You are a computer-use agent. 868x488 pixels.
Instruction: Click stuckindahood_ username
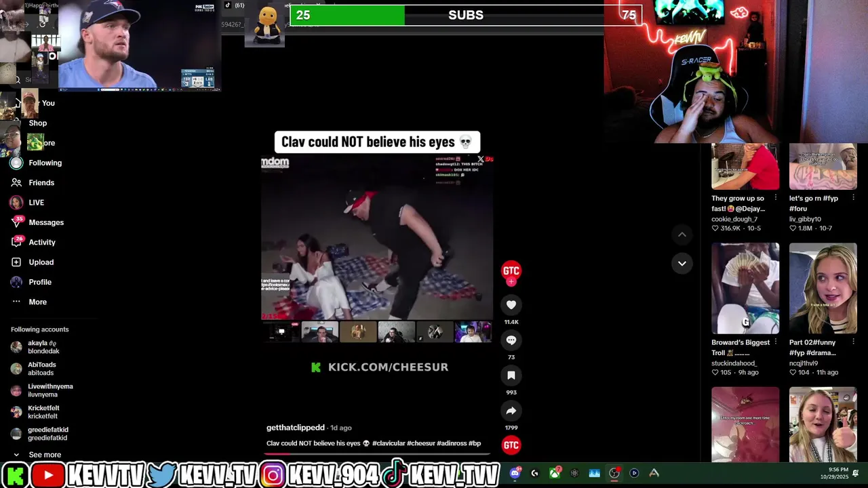[734, 363]
